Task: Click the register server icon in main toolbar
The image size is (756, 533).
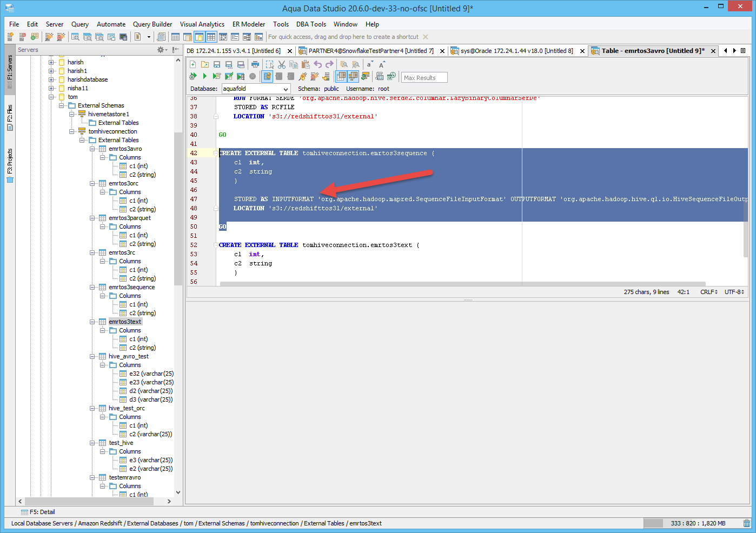Action: coord(10,37)
